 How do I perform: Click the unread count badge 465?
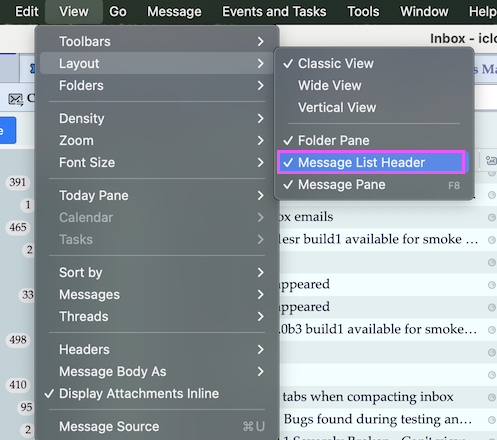click(18, 227)
